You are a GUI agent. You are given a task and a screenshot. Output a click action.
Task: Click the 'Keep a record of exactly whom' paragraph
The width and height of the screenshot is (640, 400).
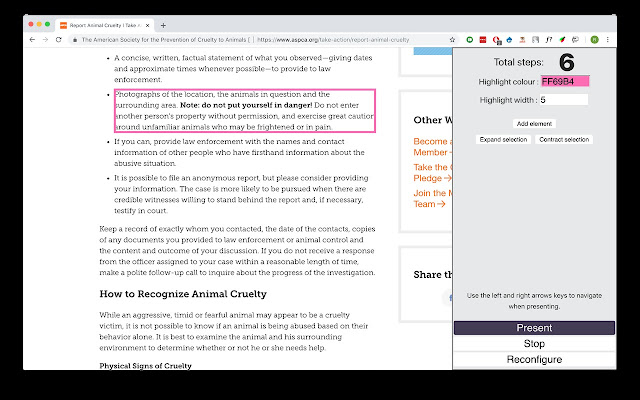click(x=237, y=251)
